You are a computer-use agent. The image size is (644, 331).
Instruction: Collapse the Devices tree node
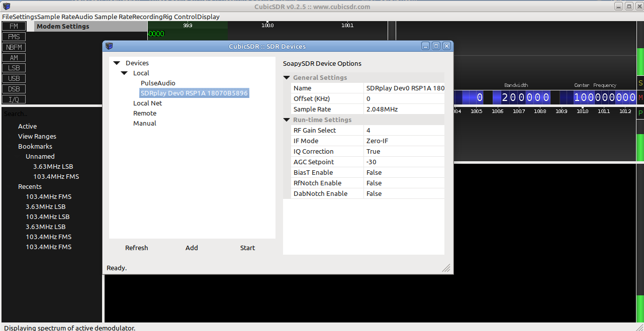(x=117, y=63)
